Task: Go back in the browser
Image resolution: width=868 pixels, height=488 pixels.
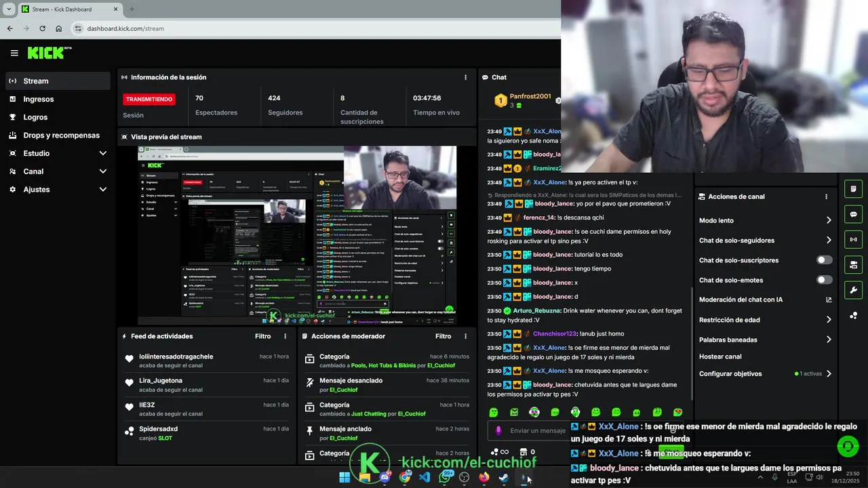Action: tap(9, 28)
